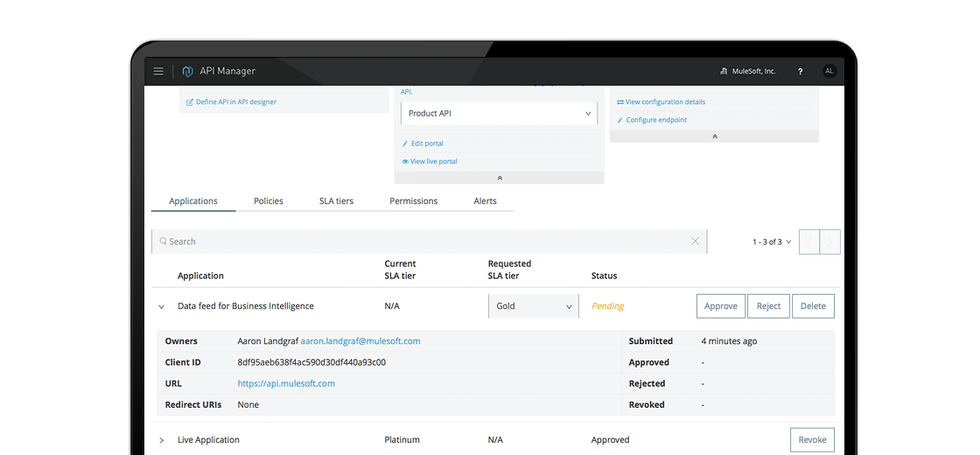The height and width of the screenshot is (455, 980).
Task: Switch to the Applications tab
Action: pos(193,201)
